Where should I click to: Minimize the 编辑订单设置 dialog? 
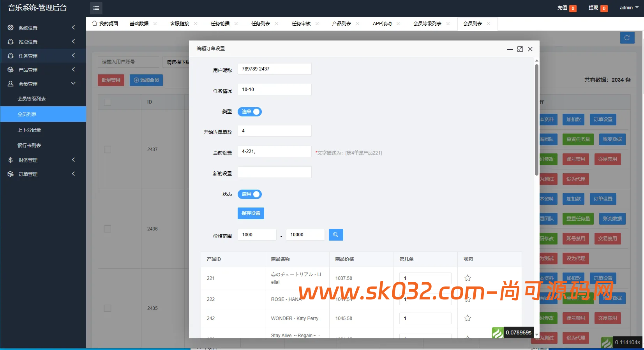[x=510, y=49]
